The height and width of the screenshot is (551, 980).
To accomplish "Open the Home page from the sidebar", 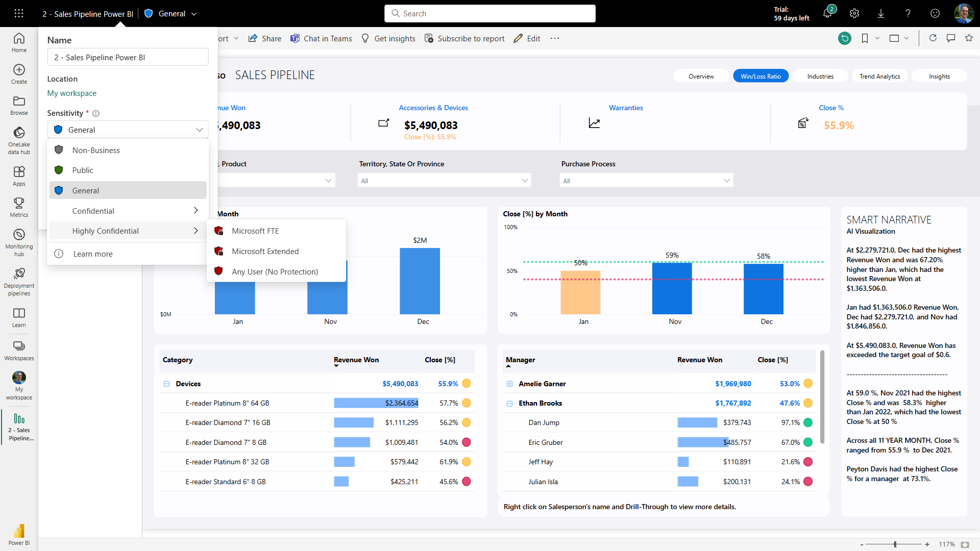I will [x=19, y=43].
